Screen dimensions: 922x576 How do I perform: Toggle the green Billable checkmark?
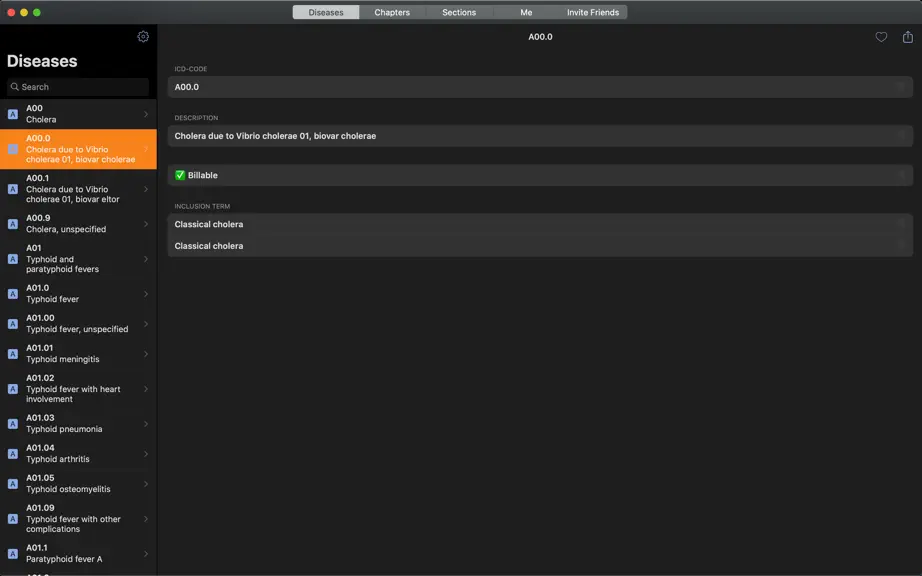[x=180, y=175]
